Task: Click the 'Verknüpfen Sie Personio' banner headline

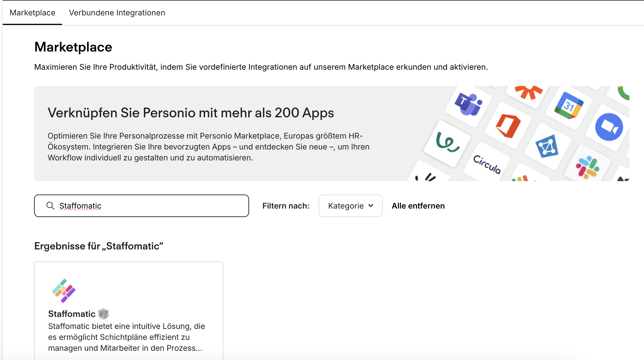Action: 191,113
